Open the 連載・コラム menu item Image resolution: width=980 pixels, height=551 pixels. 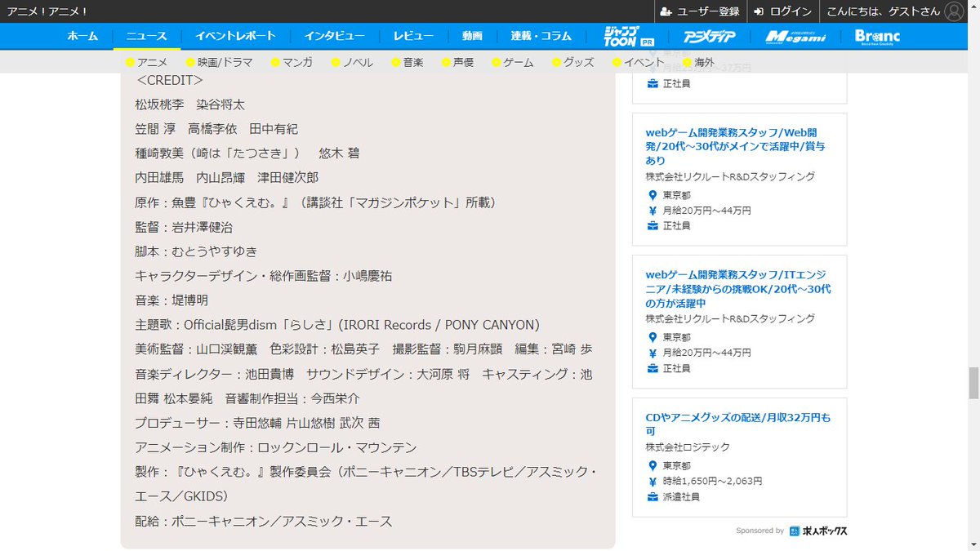[541, 36]
